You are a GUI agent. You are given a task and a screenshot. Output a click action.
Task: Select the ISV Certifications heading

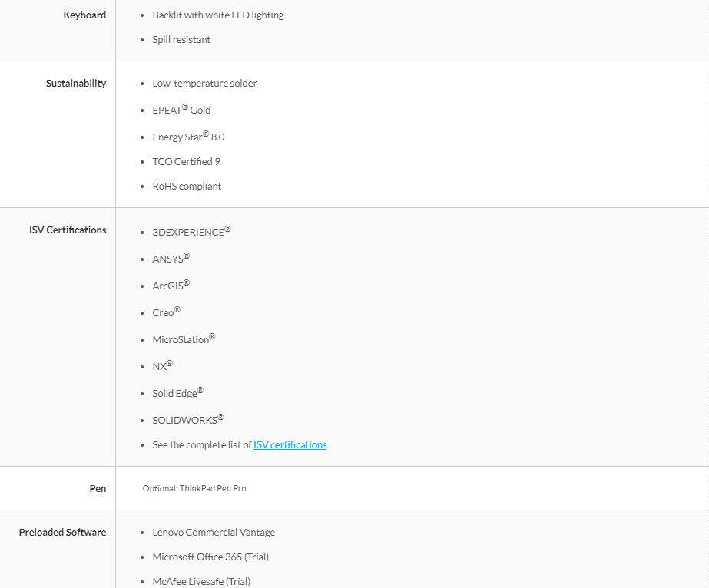click(68, 230)
